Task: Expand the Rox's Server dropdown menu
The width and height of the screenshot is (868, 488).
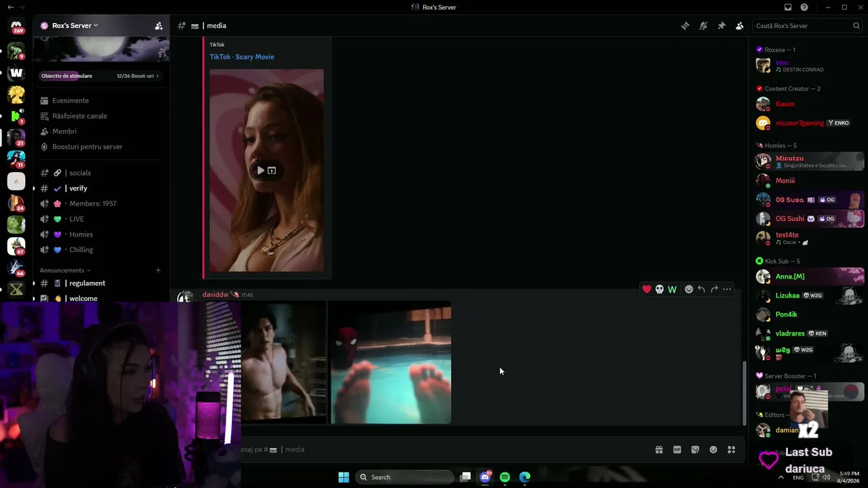Action: click(75, 26)
